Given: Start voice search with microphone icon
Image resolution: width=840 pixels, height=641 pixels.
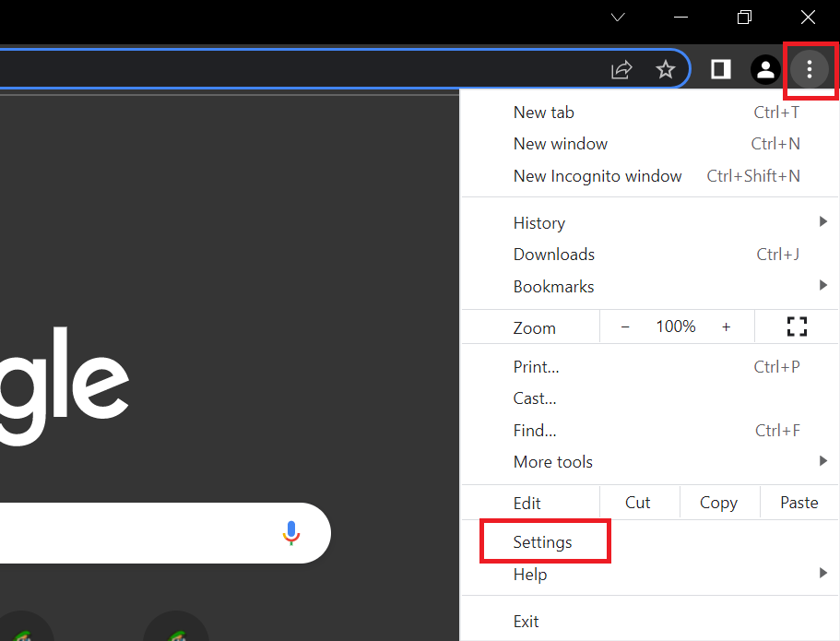Looking at the screenshot, I should point(291,533).
